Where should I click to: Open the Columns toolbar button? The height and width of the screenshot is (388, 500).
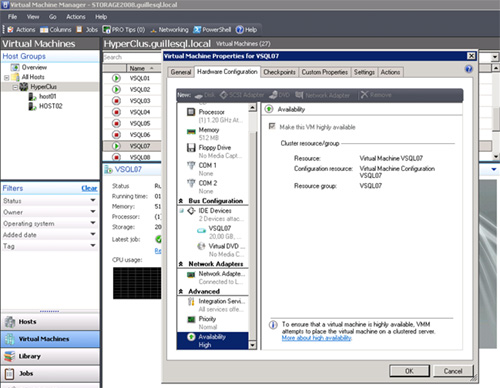click(x=56, y=30)
